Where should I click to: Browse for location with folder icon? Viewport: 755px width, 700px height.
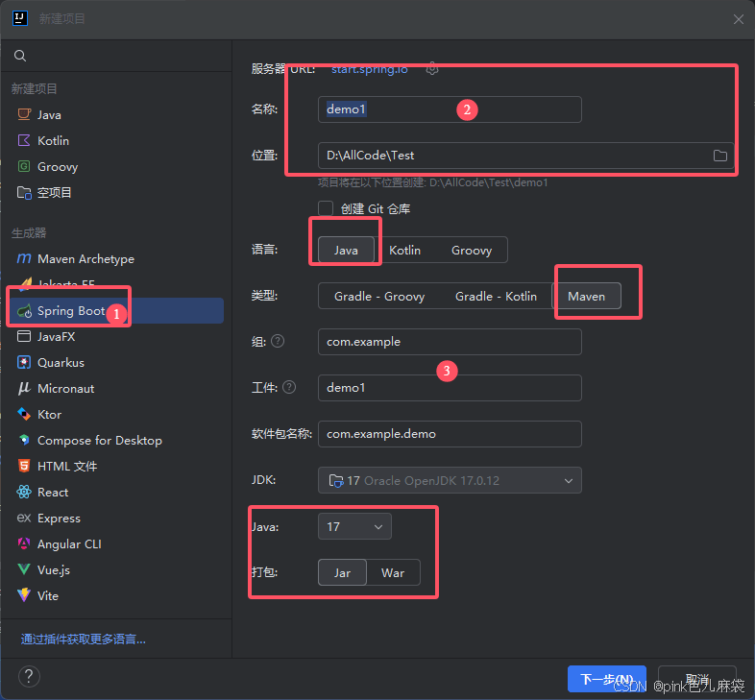[720, 156]
